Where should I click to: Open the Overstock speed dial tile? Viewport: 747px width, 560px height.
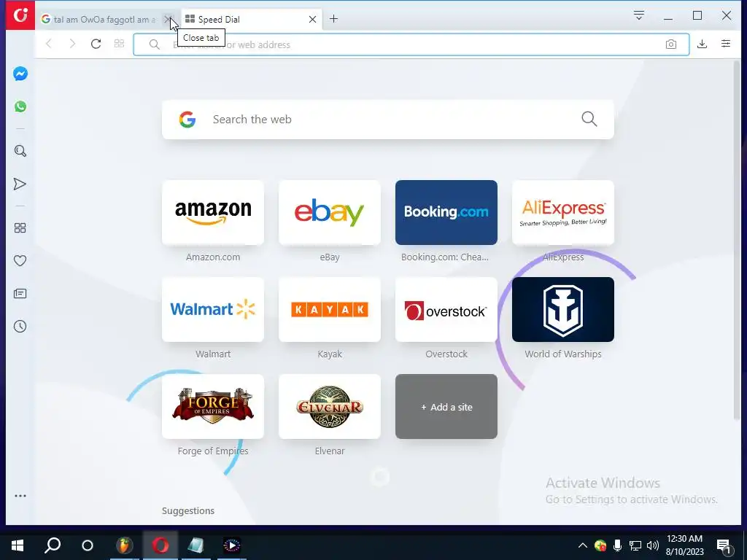pos(446,309)
